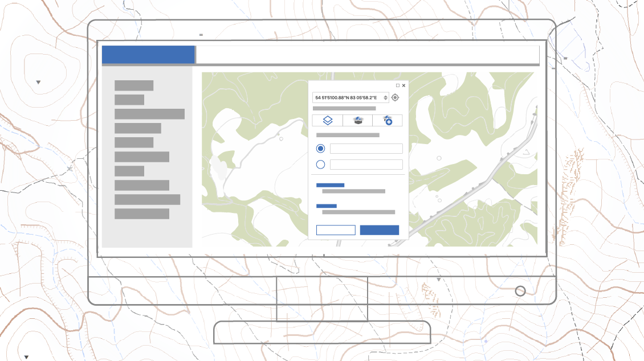This screenshot has height=361, width=644.
Task: Click the text field beside first radio
Action: pyautogui.click(x=366, y=149)
